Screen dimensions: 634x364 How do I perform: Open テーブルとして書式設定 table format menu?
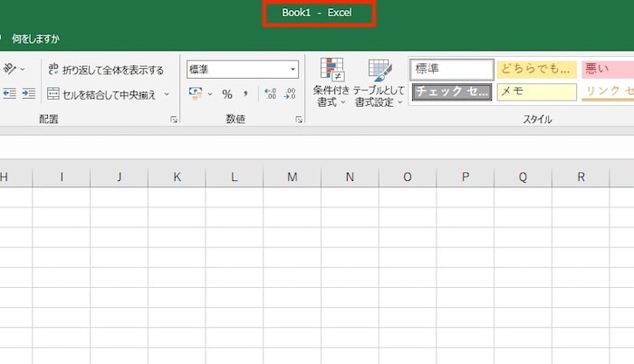(379, 83)
